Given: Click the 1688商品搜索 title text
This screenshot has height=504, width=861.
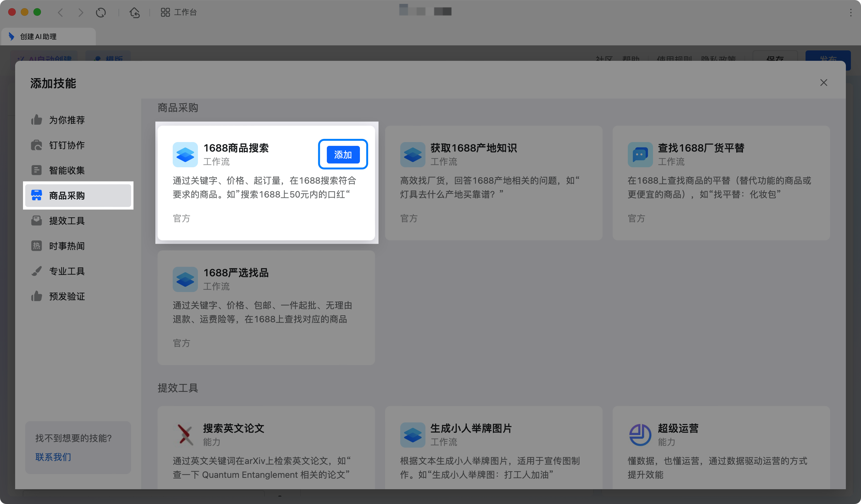Looking at the screenshot, I should point(236,148).
